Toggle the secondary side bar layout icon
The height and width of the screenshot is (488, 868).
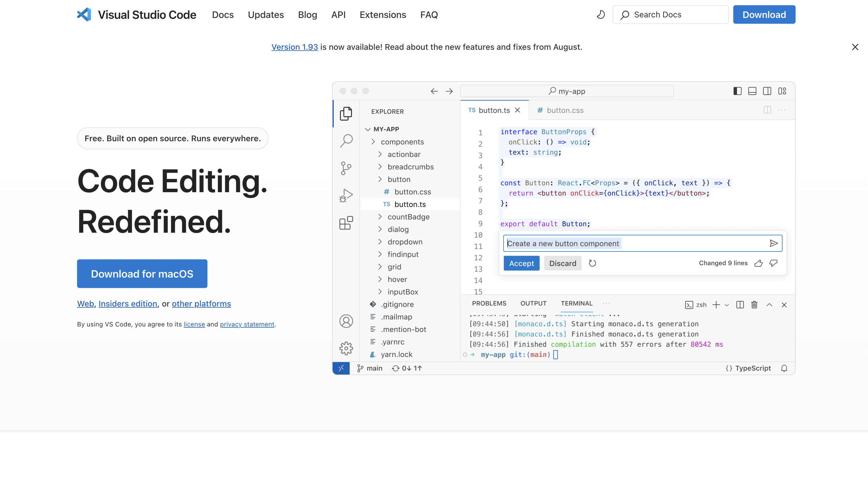pyautogui.click(x=767, y=91)
